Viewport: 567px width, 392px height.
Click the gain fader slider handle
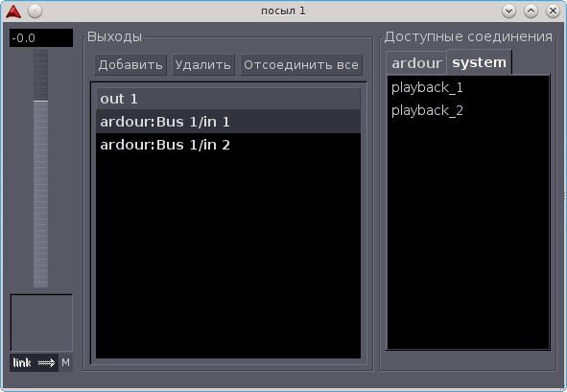(x=41, y=102)
